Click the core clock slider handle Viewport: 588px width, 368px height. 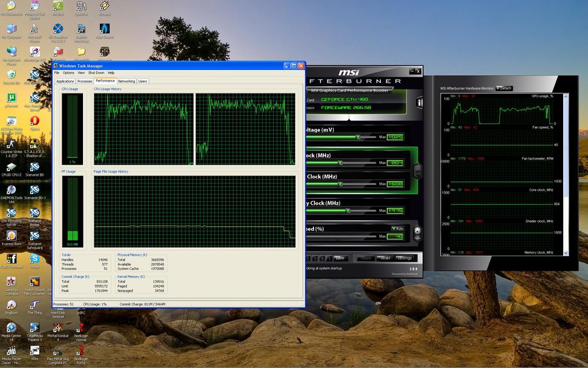340,163
